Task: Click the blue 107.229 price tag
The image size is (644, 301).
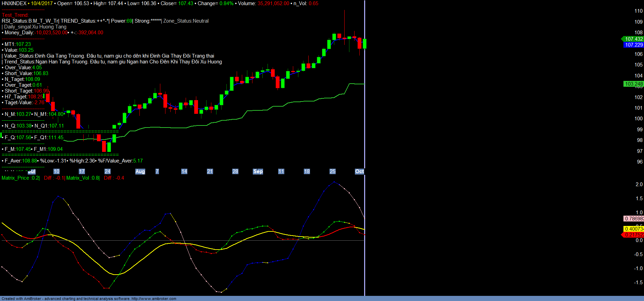Action: coord(633,45)
